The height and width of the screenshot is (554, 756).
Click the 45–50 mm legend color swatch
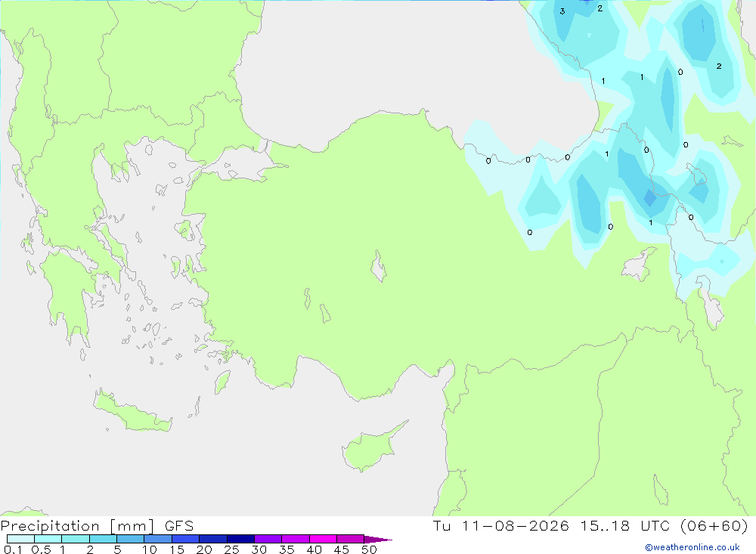click(x=351, y=539)
